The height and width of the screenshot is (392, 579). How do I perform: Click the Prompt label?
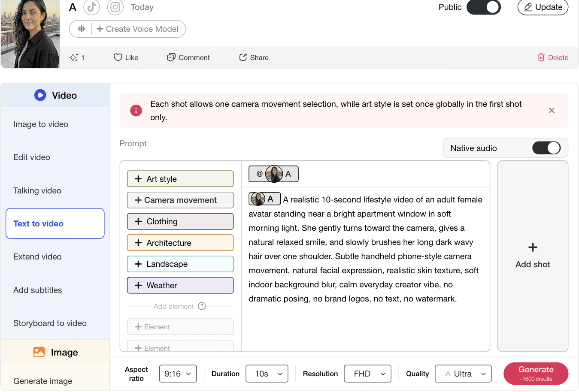[133, 143]
